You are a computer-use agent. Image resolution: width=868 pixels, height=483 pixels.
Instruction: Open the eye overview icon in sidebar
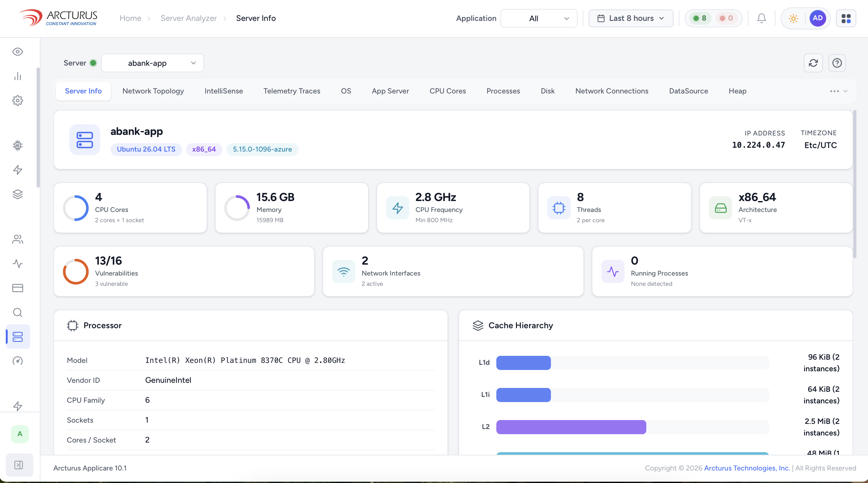[x=18, y=51]
